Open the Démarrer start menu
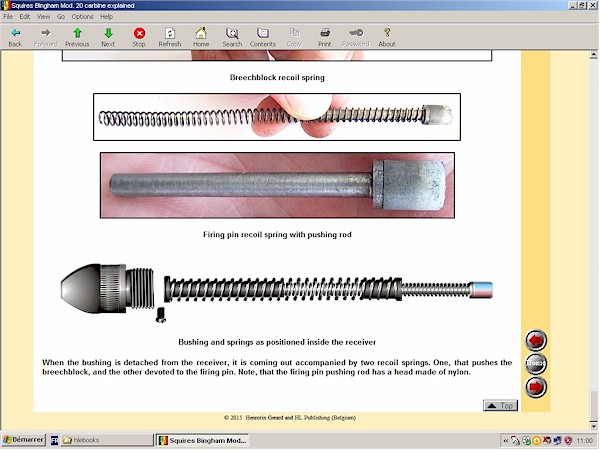The width and height of the screenshot is (600, 450). tap(23, 440)
